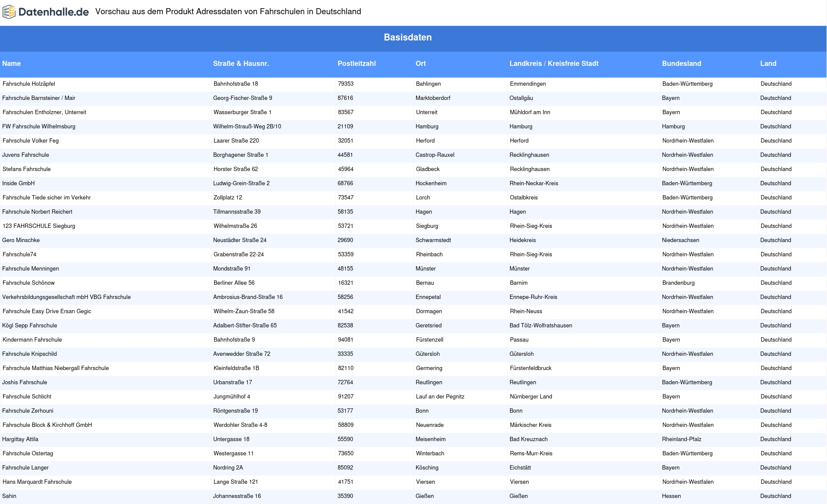
Task: Select street Wilhelm-Strauß-Weg 2B/10
Action: pyautogui.click(x=247, y=126)
